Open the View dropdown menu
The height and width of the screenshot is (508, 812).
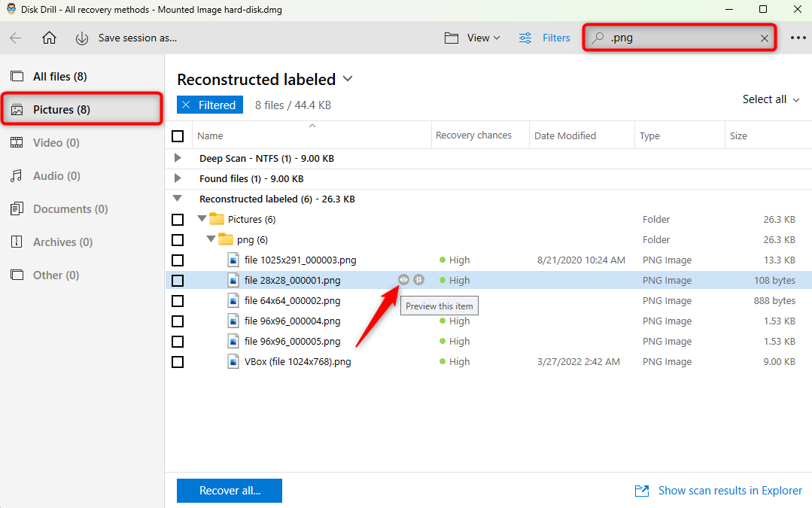(x=483, y=38)
